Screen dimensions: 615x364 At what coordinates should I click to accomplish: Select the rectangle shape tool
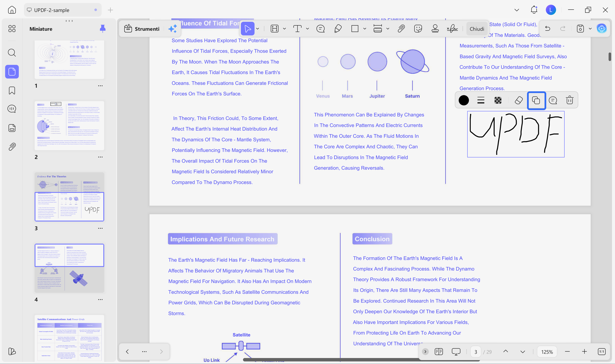coord(355,29)
